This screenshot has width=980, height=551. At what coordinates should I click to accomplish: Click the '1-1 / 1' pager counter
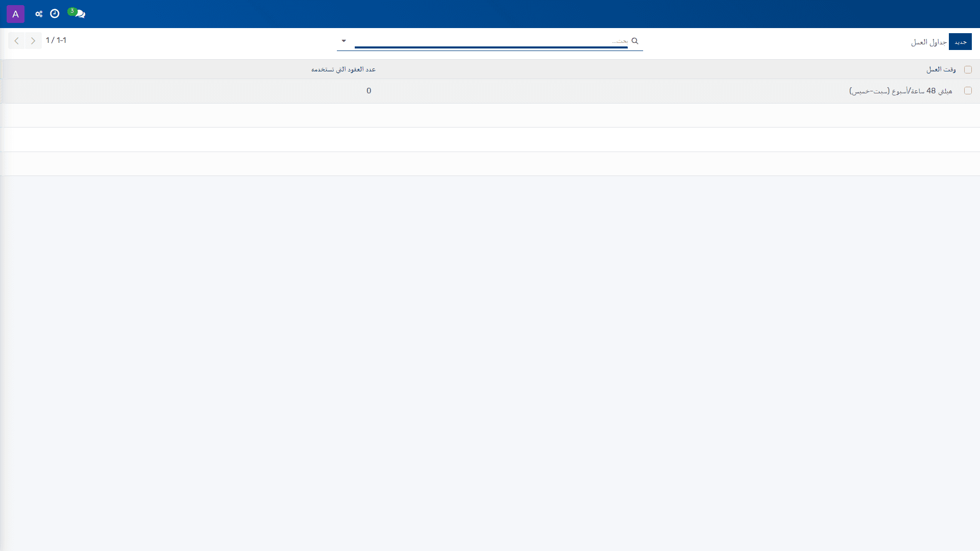(56, 40)
